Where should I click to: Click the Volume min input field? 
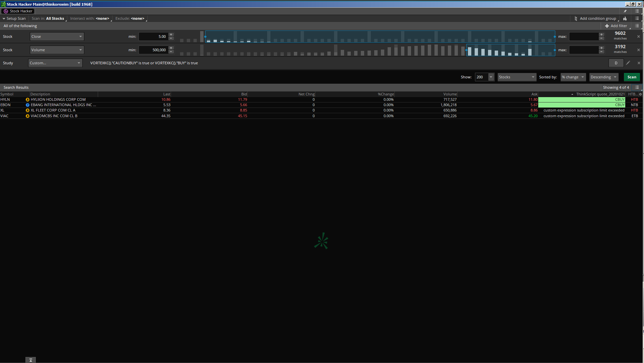(x=153, y=50)
